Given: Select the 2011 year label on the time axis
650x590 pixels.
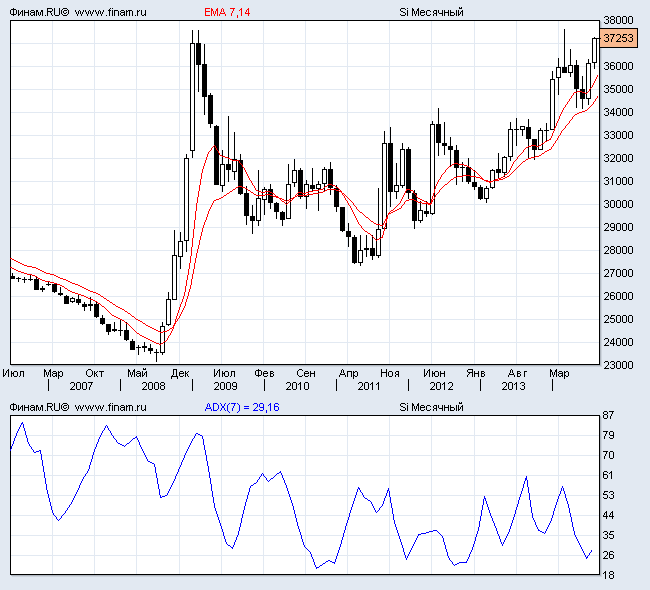Looking at the screenshot, I should [369, 385].
